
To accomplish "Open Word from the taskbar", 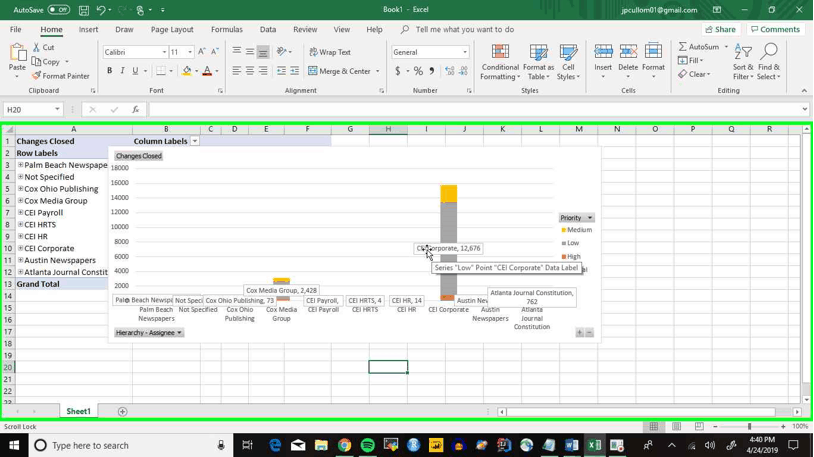I will click(x=572, y=445).
